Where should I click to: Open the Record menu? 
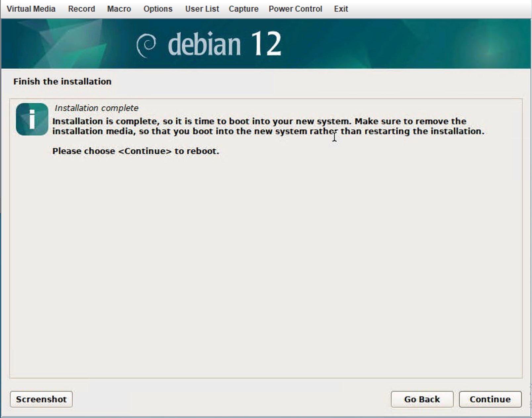(81, 9)
